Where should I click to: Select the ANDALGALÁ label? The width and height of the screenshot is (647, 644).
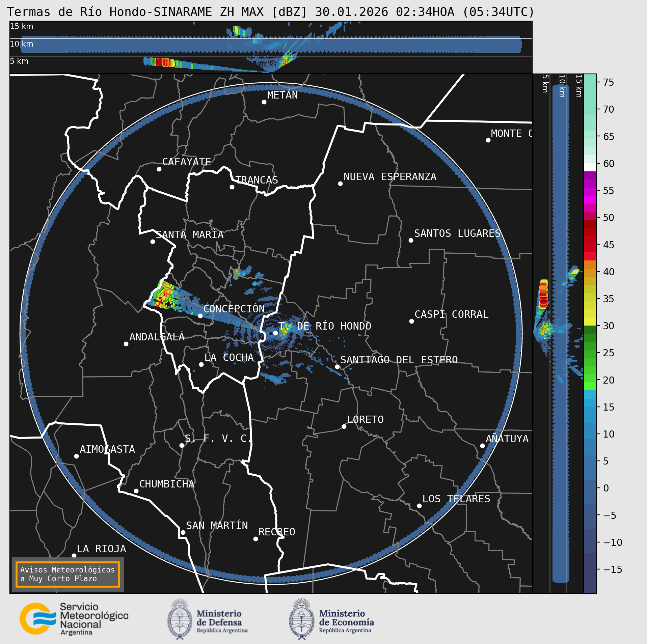[x=157, y=337]
